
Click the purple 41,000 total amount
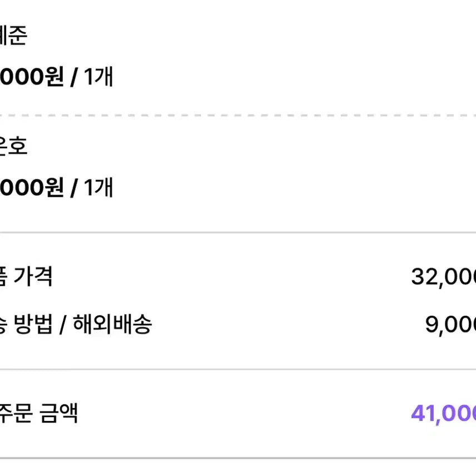(x=443, y=414)
